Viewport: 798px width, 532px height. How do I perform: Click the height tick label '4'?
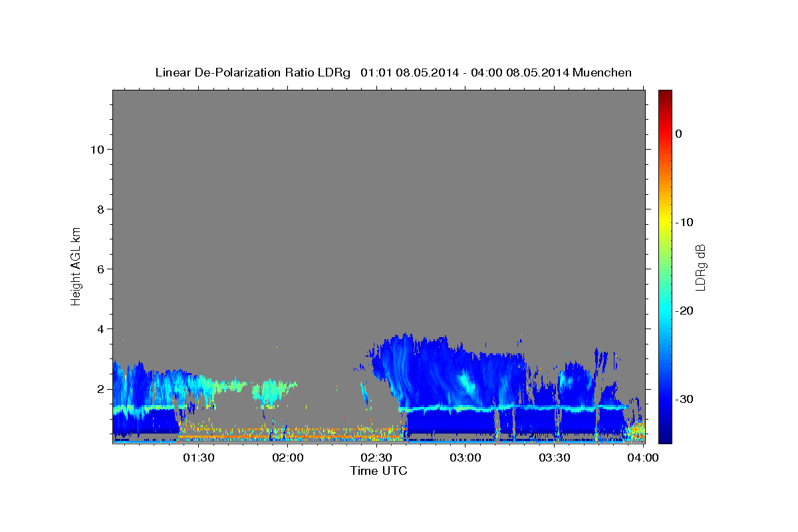click(101, 329)
